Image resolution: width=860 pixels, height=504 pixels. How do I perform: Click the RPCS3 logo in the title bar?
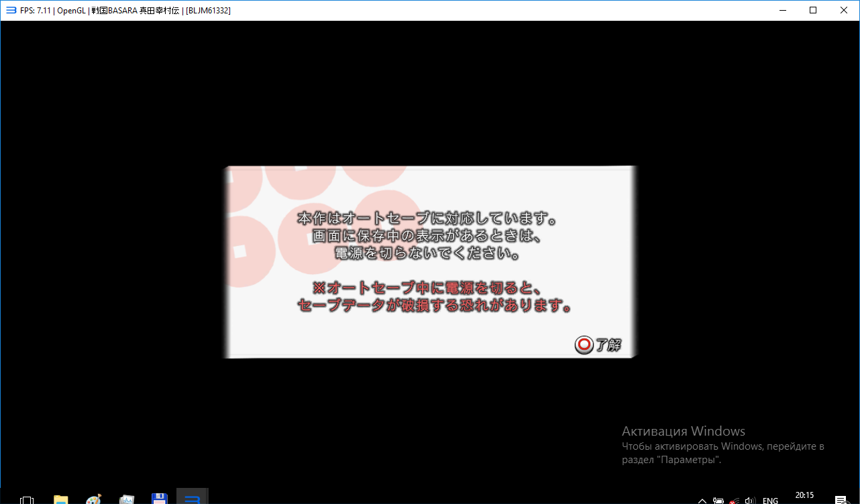tap(10, 10)
